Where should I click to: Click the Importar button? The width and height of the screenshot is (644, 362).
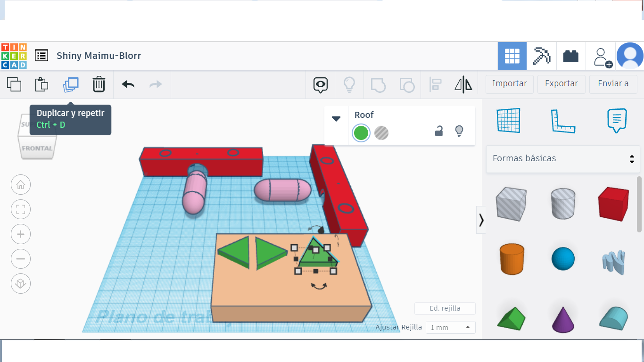(x=509, y=84)
